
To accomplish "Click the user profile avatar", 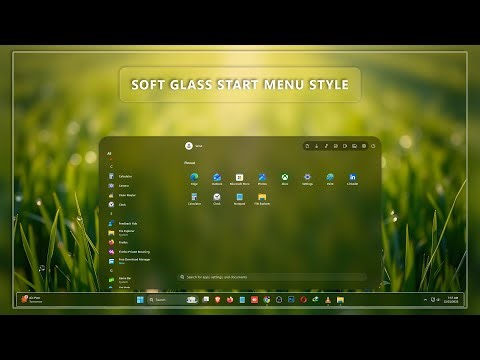I will click(x=189, y=146).
